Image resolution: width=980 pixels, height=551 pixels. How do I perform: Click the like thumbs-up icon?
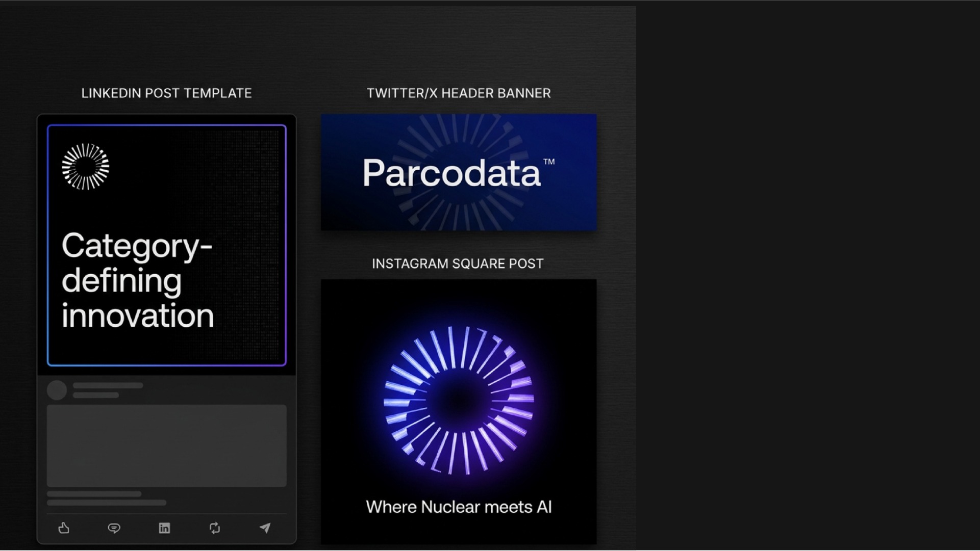[64, 528]
